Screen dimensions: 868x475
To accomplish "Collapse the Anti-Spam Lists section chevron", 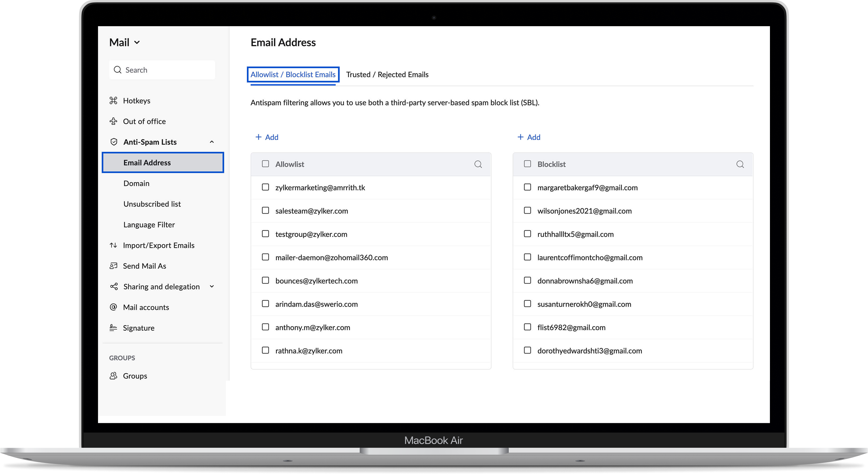I will pos(212,142).
